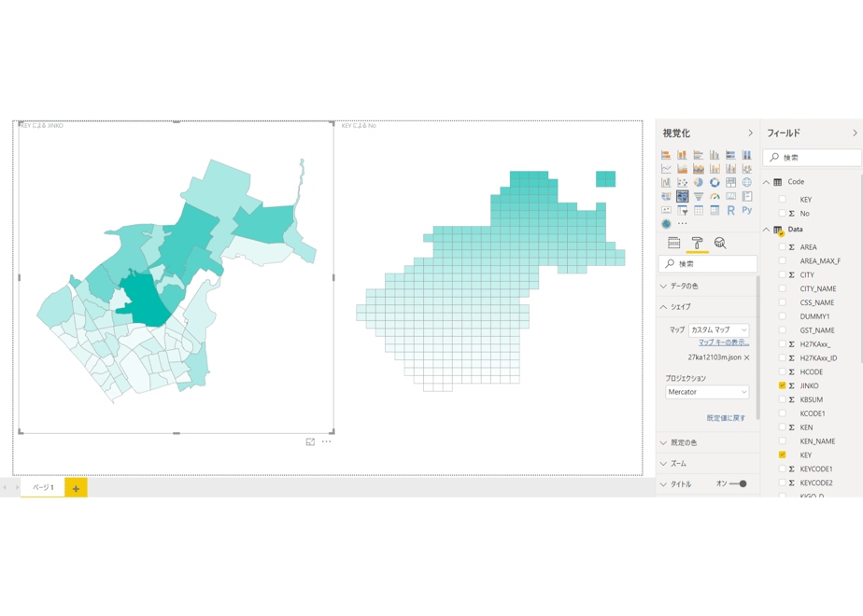Open the マップ custom map dropdown

[719, 330]
